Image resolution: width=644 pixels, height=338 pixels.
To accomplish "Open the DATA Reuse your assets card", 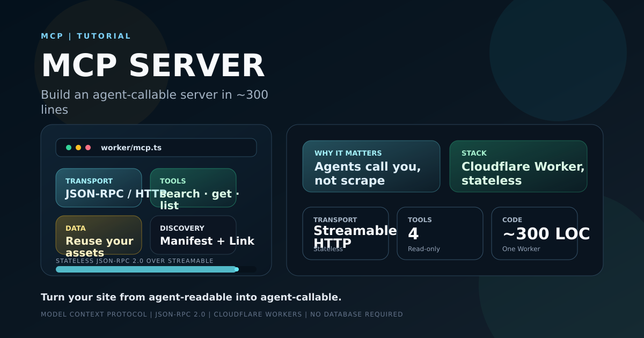I will coord(99,235).
